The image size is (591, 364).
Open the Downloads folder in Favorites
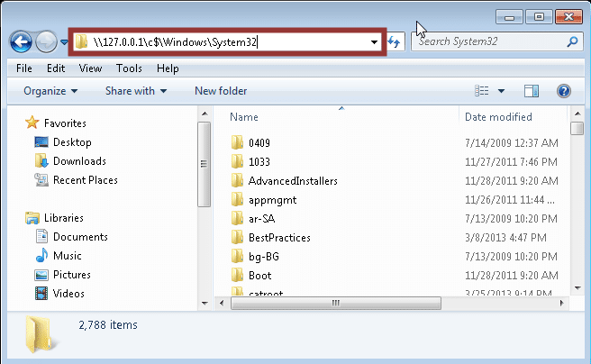click(79, 161)
